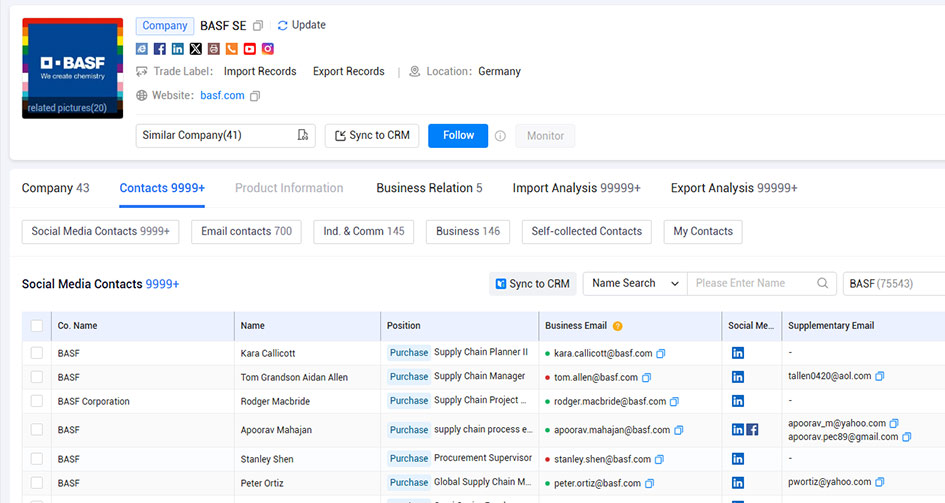The width and height of the screenshot is (945, 503).
Task: Select the Contacts 9999+ tab
Action: point(162,188)
